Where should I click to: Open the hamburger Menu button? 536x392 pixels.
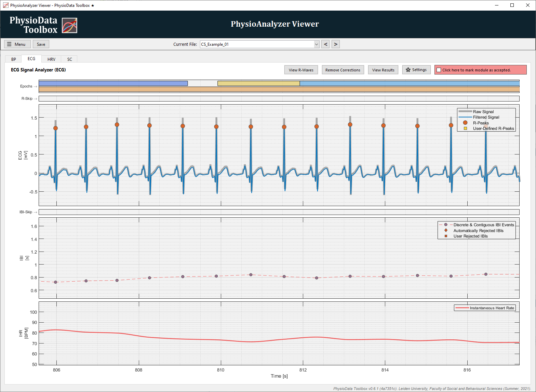tap(17, 44)
